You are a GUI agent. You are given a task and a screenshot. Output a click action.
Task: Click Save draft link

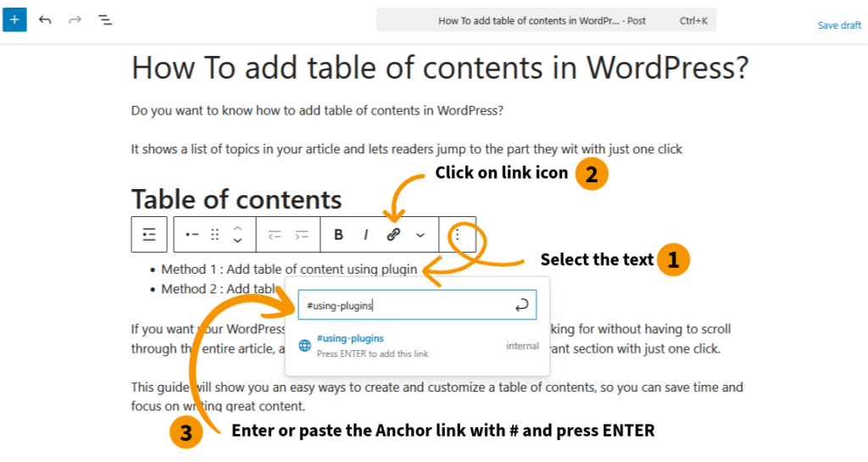coord(839,25)
